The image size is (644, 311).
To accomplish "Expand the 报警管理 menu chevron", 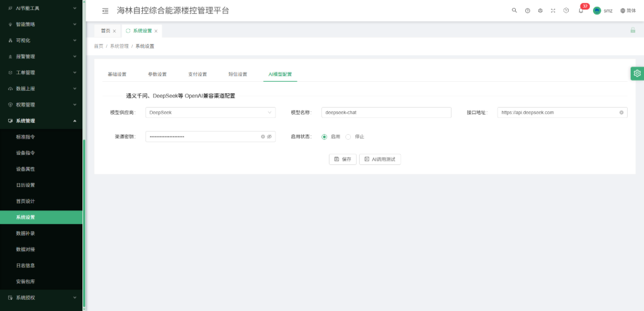I will pyautogui.click(x=75, y=57).
